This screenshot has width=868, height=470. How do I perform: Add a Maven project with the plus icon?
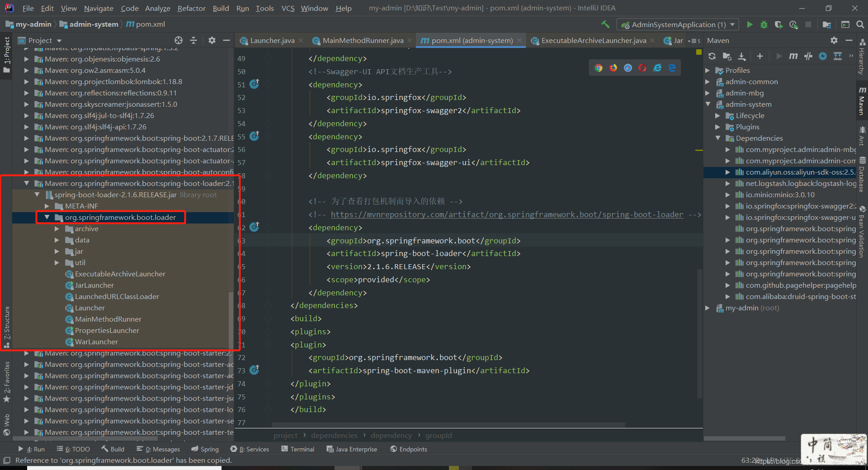(760, 56)
